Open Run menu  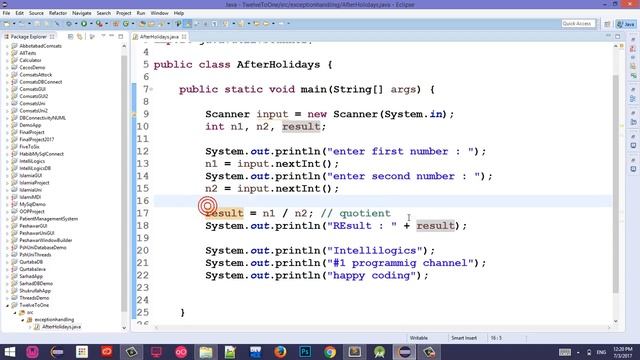(141, 13)
